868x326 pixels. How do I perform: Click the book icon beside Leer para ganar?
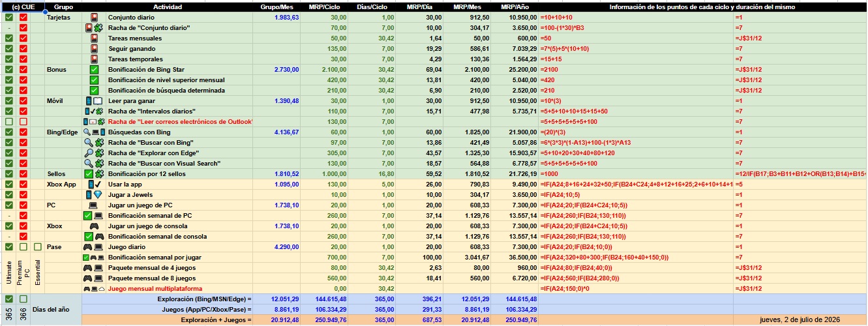pos(98,101)
